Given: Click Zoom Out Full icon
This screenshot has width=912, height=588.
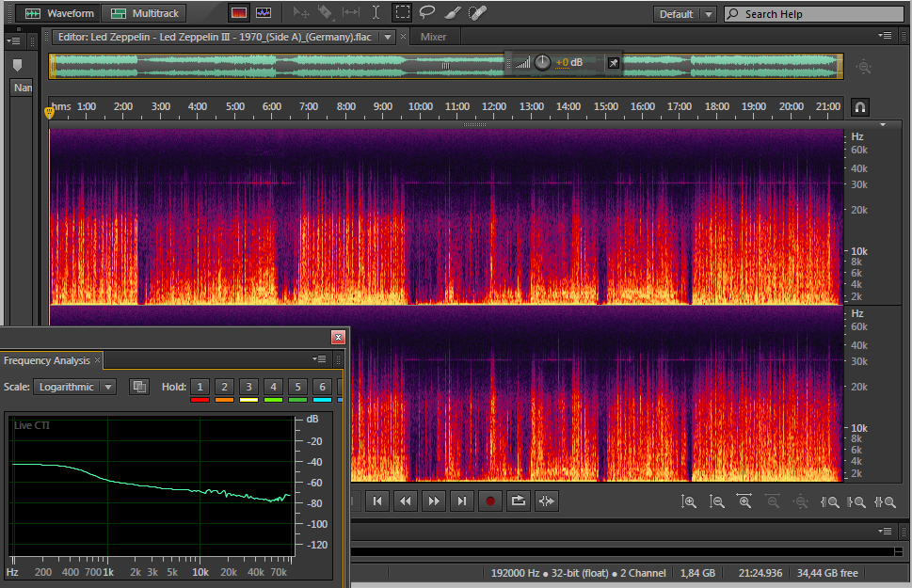Looking at the screenshot, I should [800, 501].
